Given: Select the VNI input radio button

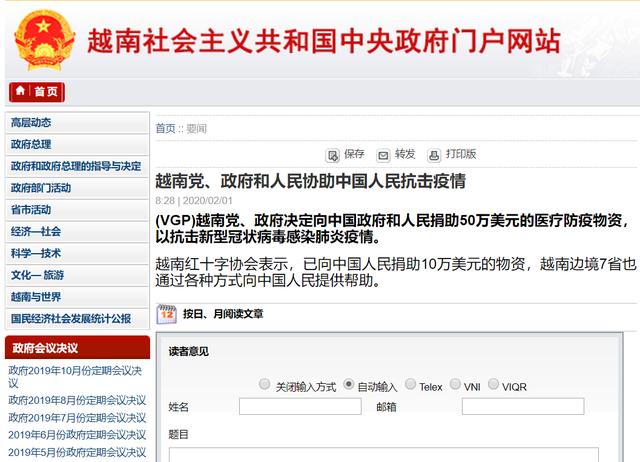Looking at the screenshot, I should tap(455, 384).
